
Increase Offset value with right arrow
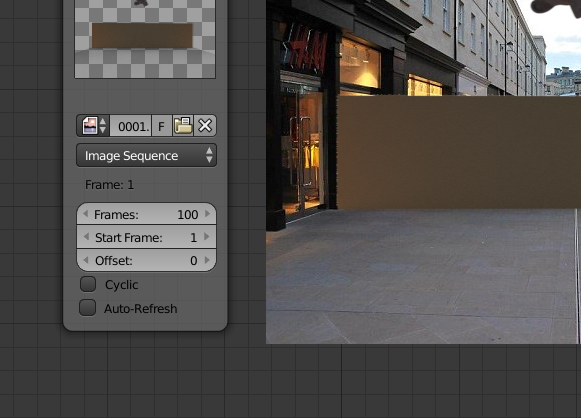pos(207,260)
